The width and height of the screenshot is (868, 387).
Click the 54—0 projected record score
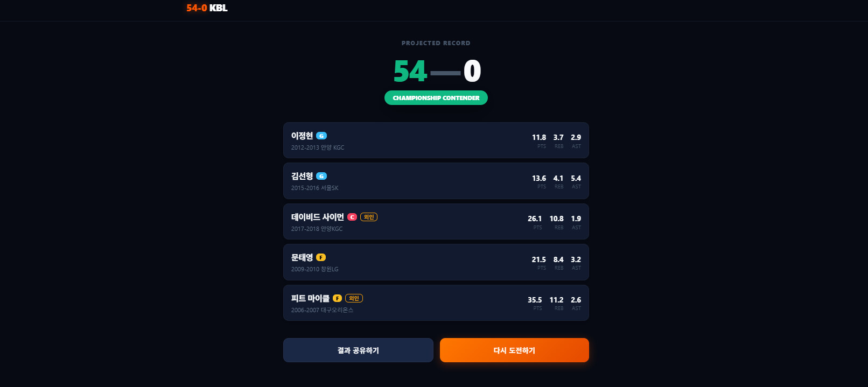pos(437,71)
